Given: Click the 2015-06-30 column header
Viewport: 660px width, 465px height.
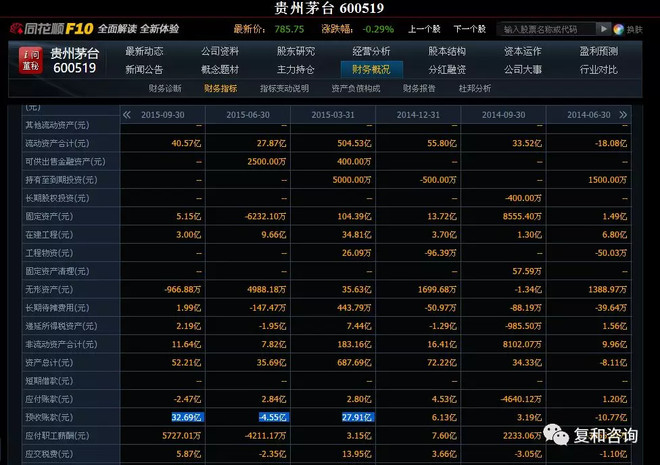Looking at the screenshot, I should point(248,115).
